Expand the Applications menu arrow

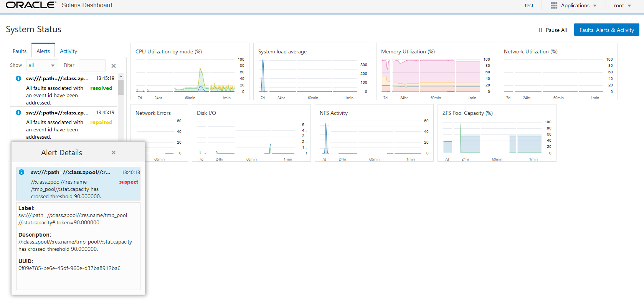(x=595, y=6)
